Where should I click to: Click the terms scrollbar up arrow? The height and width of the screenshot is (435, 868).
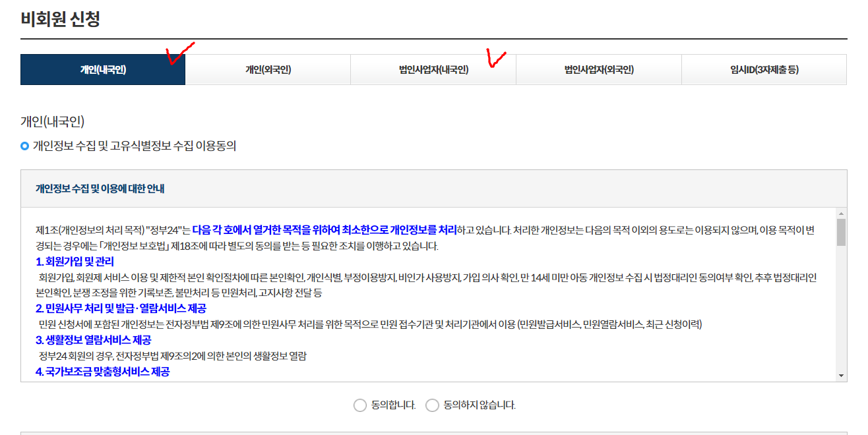[841, 213]
